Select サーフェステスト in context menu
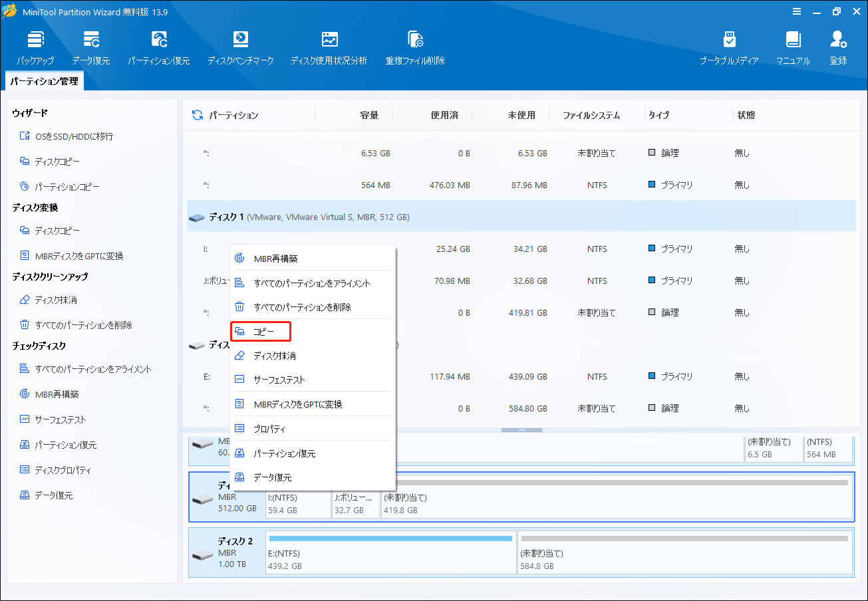The height and width of the screenshot is (601, 868). point(313,380)
